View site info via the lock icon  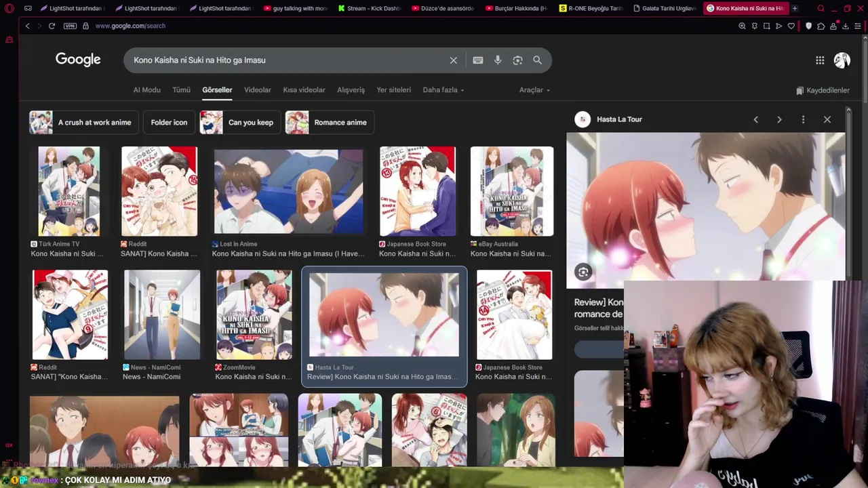tap(85, 26)
